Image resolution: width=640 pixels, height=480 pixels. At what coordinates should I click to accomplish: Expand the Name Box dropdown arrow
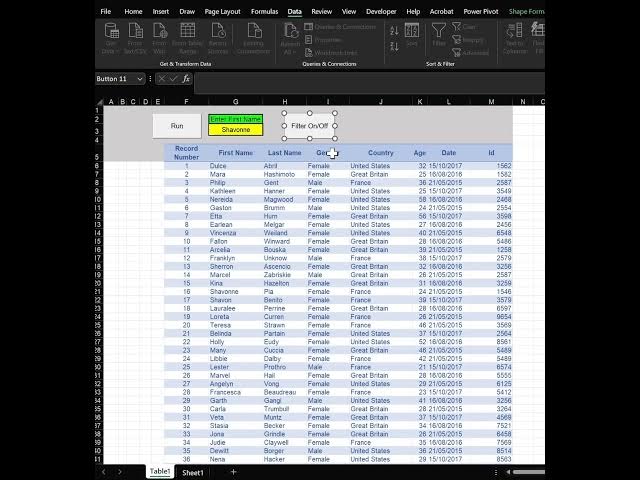pos(140,79)
